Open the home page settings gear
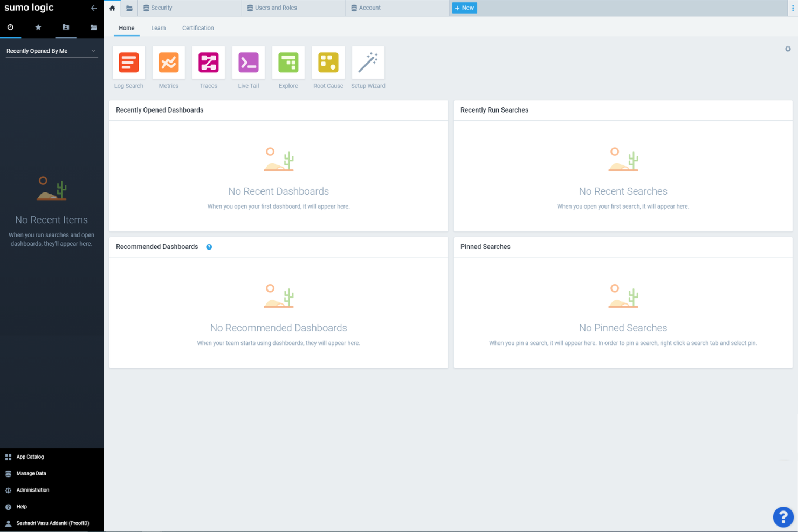798x532 pixels. pyautogui.click(x=787, y=49)
